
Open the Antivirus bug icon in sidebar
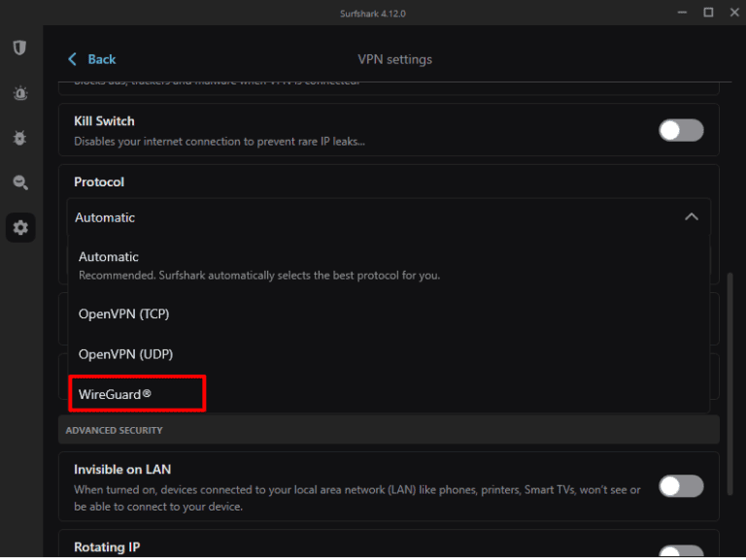(x=19, y=138)
